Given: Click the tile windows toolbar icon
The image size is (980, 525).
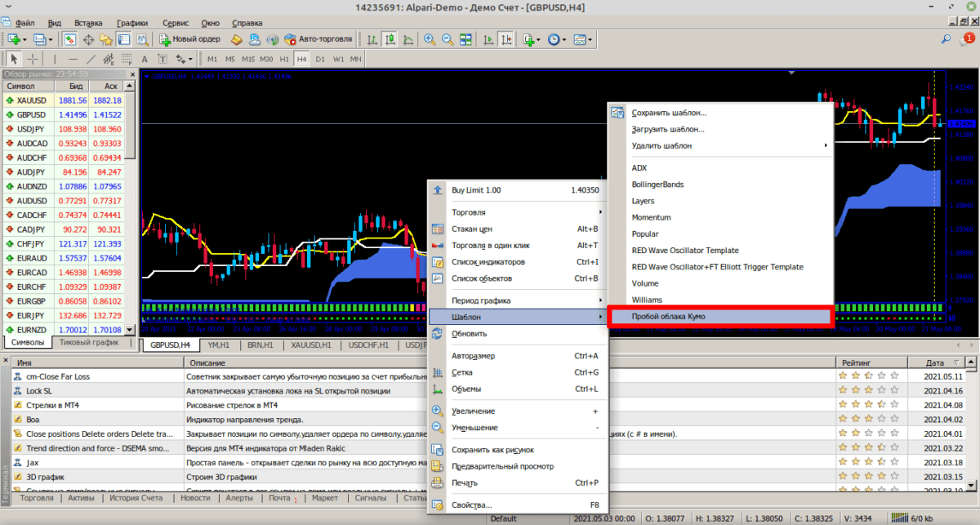Looking at the screenshot, I should tap(465, 39).
